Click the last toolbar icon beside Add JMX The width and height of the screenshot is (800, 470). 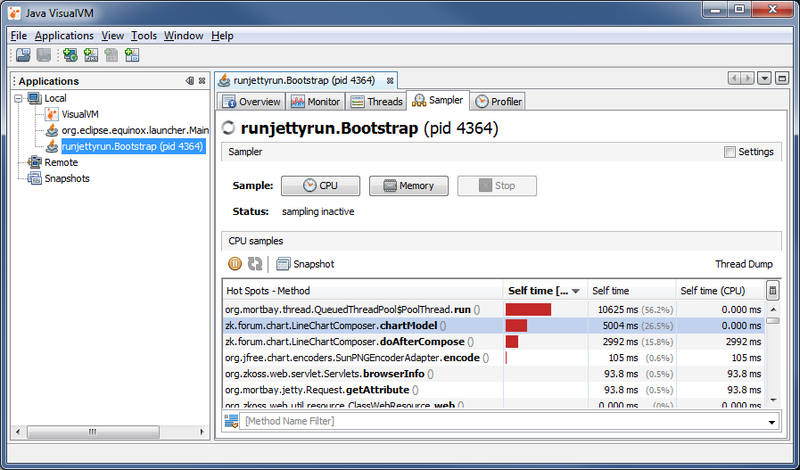click(132, 55)
